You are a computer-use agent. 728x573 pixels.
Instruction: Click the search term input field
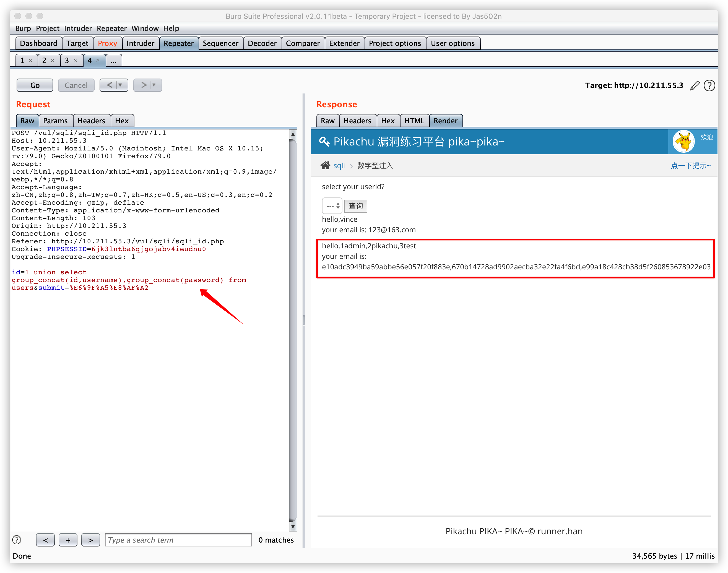(178, 540)
